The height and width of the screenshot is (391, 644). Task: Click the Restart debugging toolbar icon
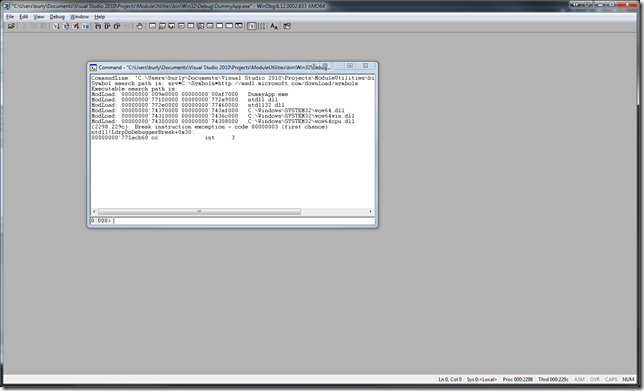coord(66,26)
